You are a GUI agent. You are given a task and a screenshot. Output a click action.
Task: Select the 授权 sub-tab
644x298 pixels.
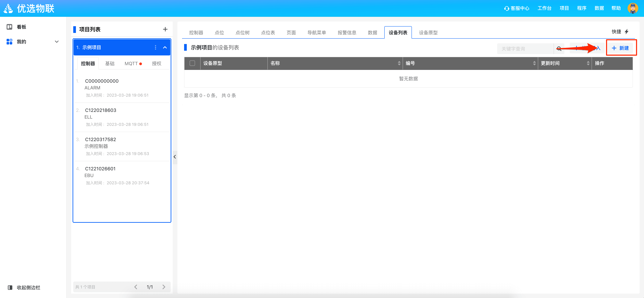pyautogui.click(x=157, y=63)
